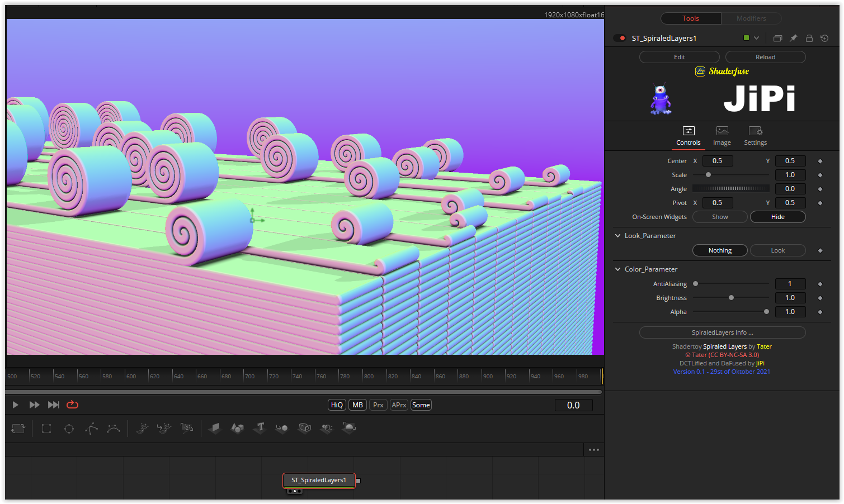Click the Angle thumbwheel control
Screen dimensions: 844x504
[731, 189]
